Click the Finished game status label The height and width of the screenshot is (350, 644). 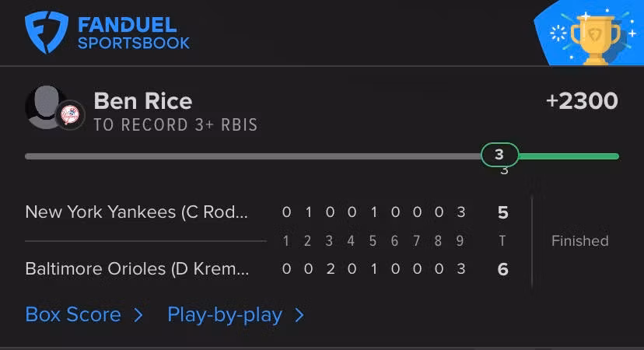tap(579, 240)
